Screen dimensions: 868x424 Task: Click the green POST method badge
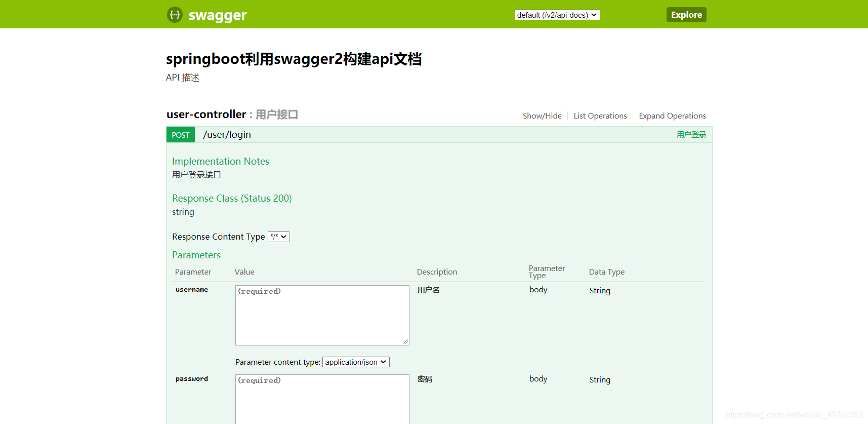pyautogui.click(x=181, y=135)
